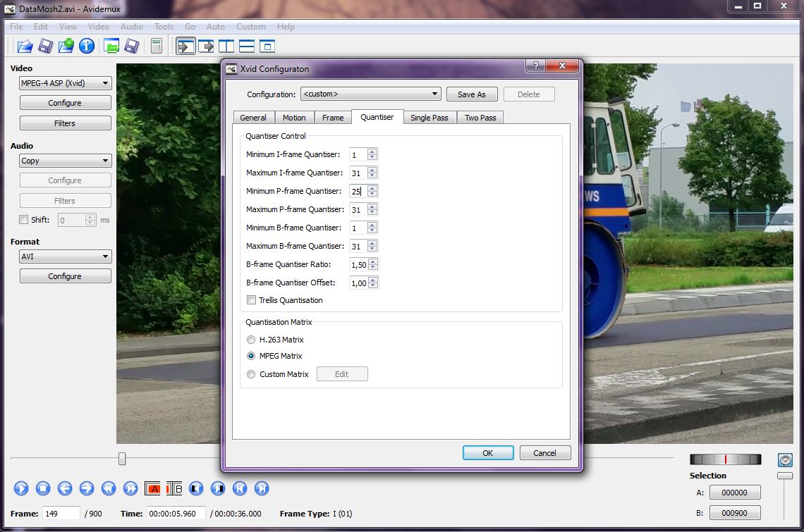Jump to previous keyframe
This screenshot has width=804, height=532.
(x=108, y=488)
